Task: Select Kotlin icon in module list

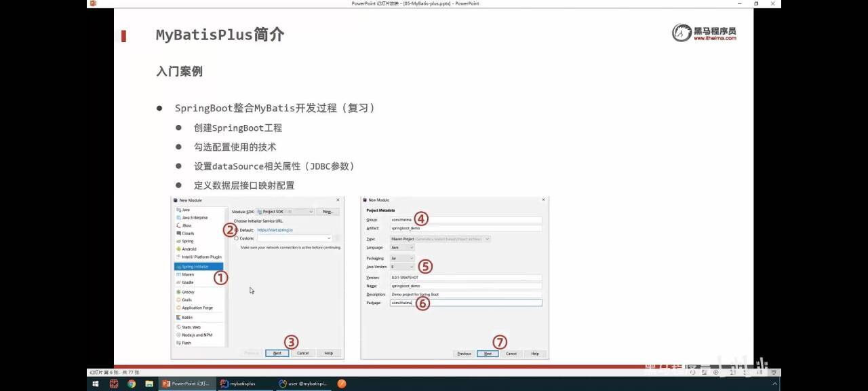Action: (178, 317)
